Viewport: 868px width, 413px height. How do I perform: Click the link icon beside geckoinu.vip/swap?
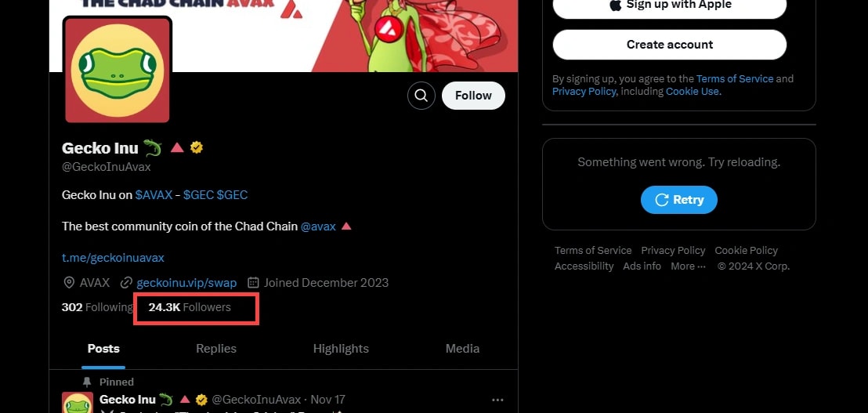tap(126, 283)
